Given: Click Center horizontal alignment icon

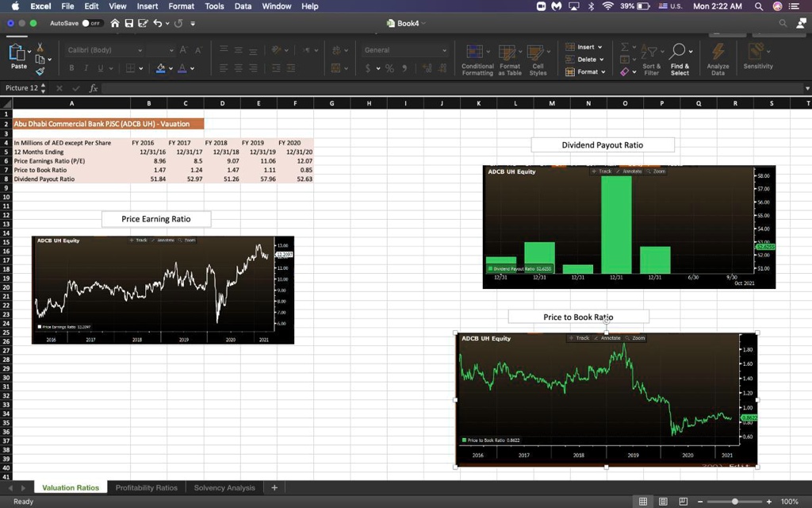Looking at the screenshot, I should click(x=238, y=68).
